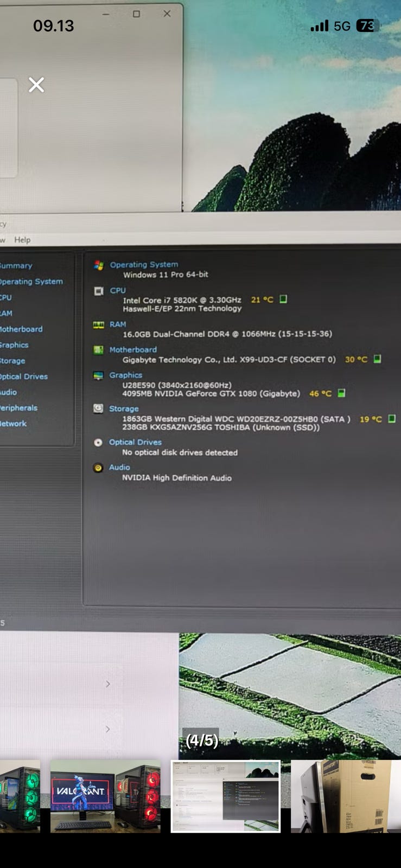
Task: Click the Graphics monitor icon in summary
Action: coord(98,375)
